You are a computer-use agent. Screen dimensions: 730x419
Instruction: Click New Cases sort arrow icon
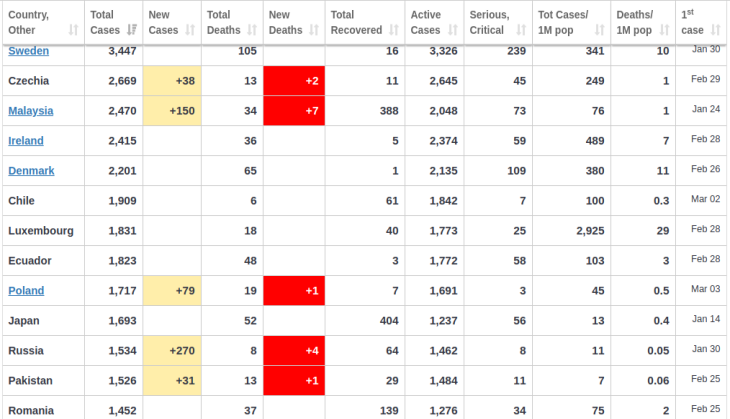[190, 30]
